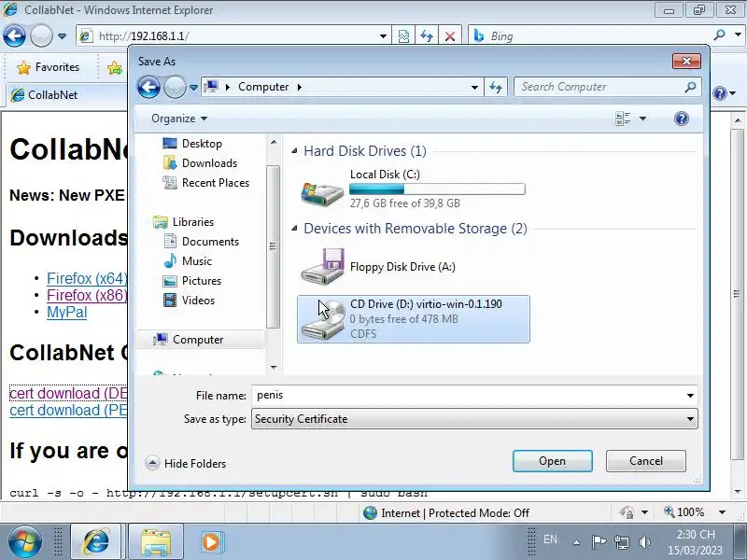Open the Favorites button in IE
Viewport: 747px width, 560px height.
49,67
